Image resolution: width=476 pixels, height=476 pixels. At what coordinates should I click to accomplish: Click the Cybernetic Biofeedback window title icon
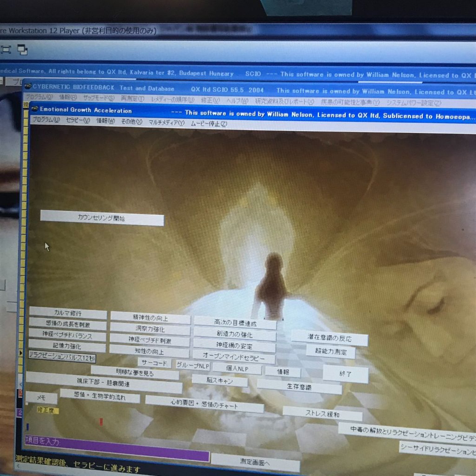28,86
